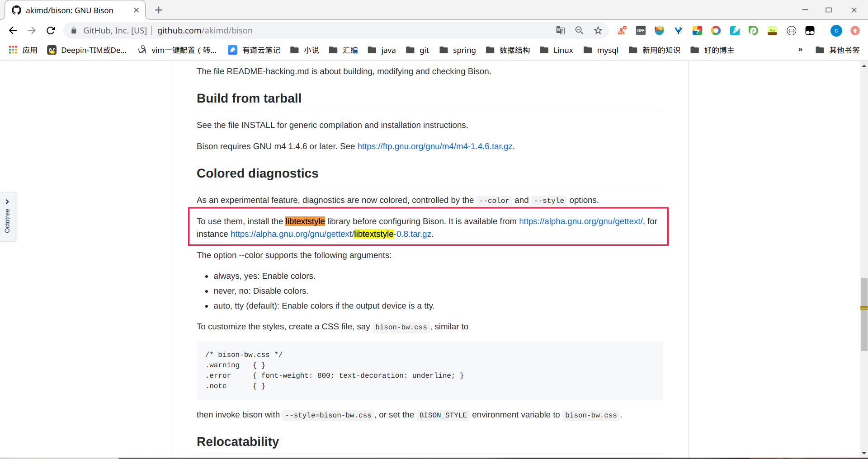This screenshot has width=868, height=459.
Task: Open the 数据结构 bookmark folder
Action: [508, 50]
